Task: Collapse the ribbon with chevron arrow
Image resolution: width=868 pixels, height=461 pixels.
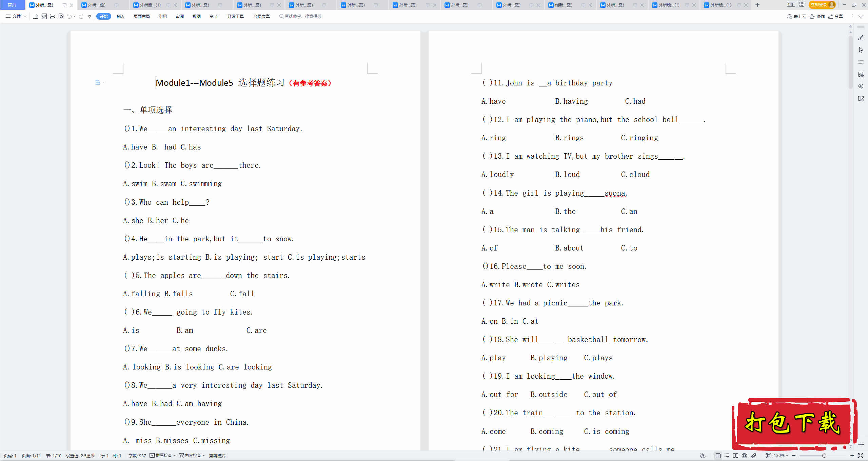Action: [x=861, y=16]
